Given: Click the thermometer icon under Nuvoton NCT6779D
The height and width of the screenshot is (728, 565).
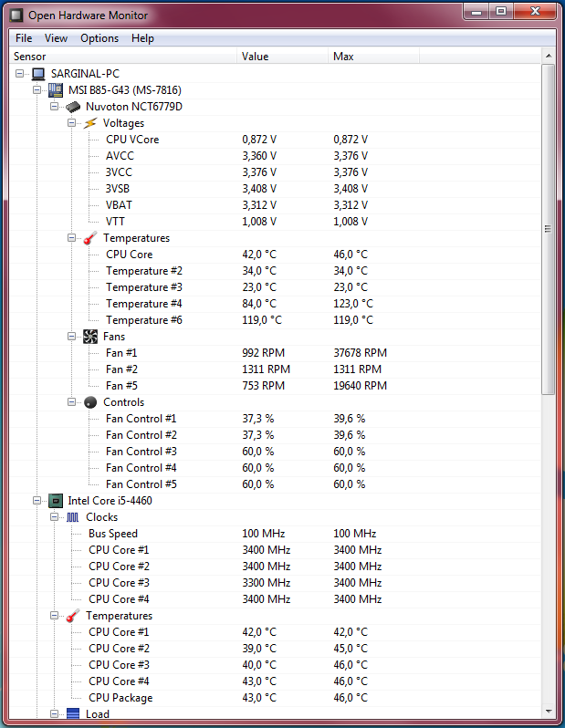Looking at the screenshot, I should pyautogui.click(x=90, y=238).
